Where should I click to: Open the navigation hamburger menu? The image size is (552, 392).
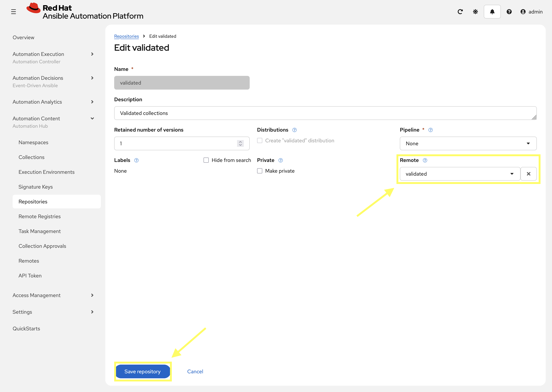coord(14,11)
